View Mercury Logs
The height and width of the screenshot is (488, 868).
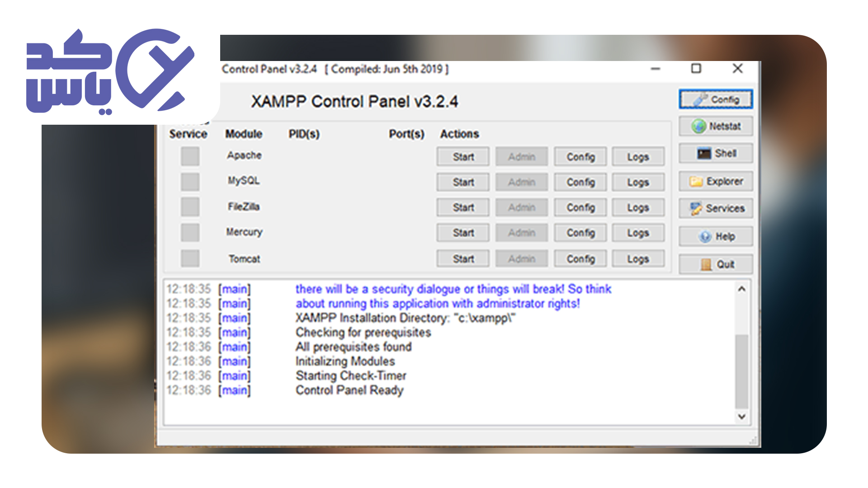[x=638, y=233]
